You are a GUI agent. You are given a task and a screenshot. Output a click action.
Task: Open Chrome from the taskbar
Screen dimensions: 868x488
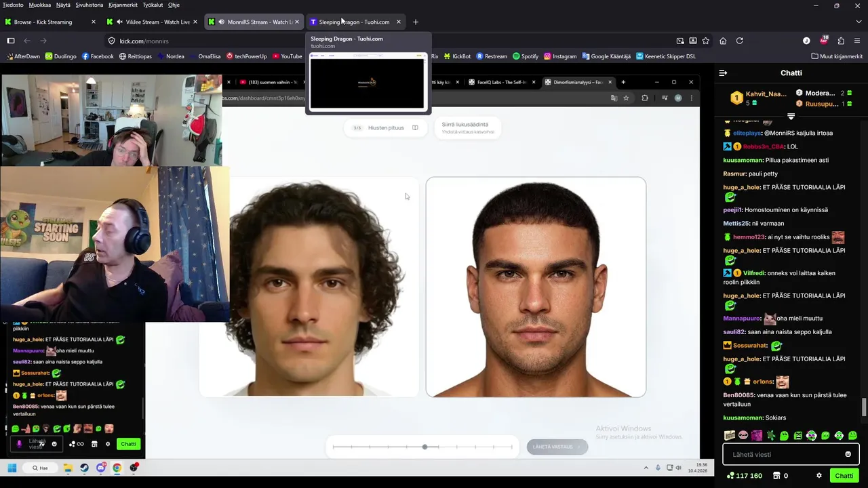pos(117,468)
